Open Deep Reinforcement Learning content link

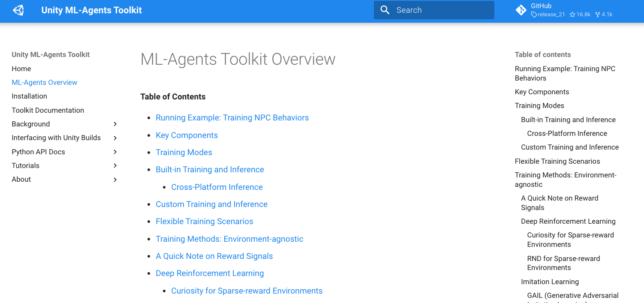coord(210,273)
